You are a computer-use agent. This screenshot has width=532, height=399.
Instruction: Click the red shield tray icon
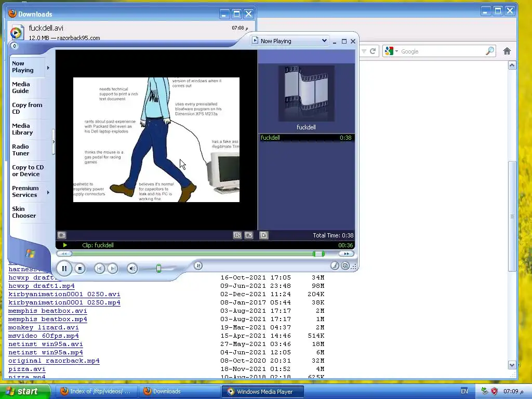click(x=495, y=391)
